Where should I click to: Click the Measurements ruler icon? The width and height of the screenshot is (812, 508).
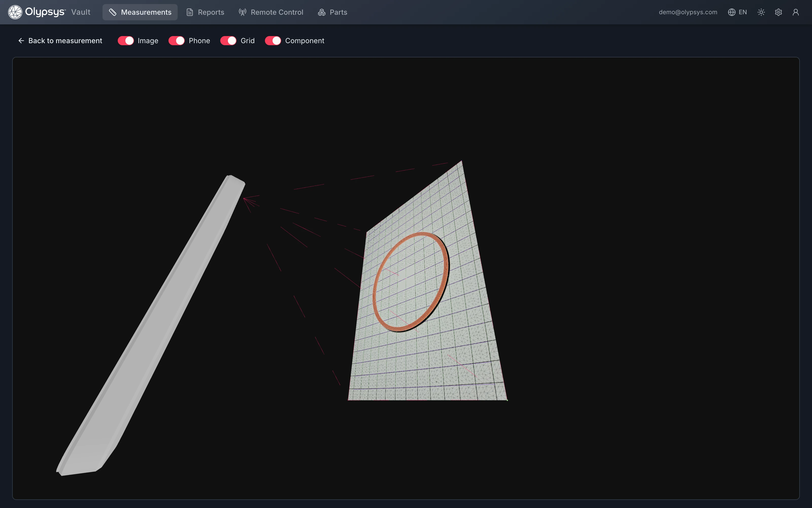(x=112, y=12)
